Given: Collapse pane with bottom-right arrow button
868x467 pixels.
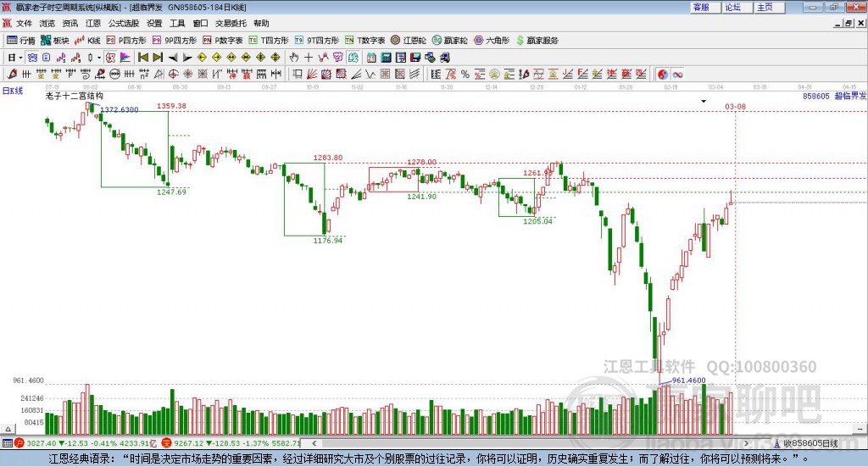Looking at the screenshot, I should tap(860, 429).
